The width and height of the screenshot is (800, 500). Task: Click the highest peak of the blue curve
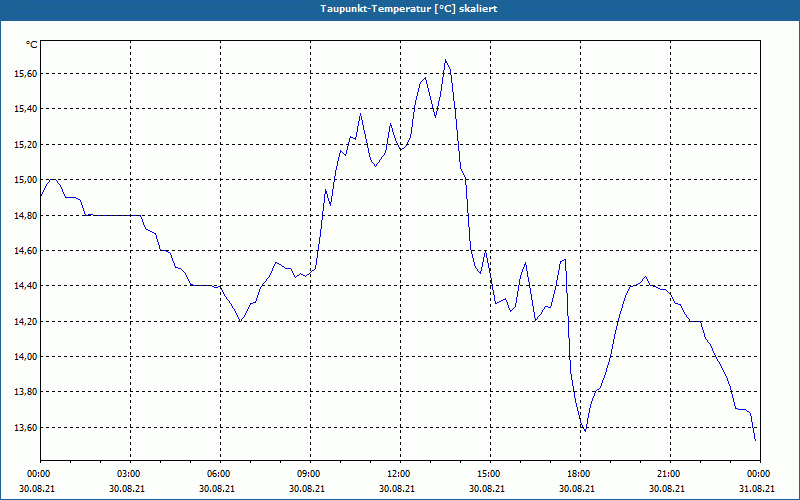click(445, 60)
